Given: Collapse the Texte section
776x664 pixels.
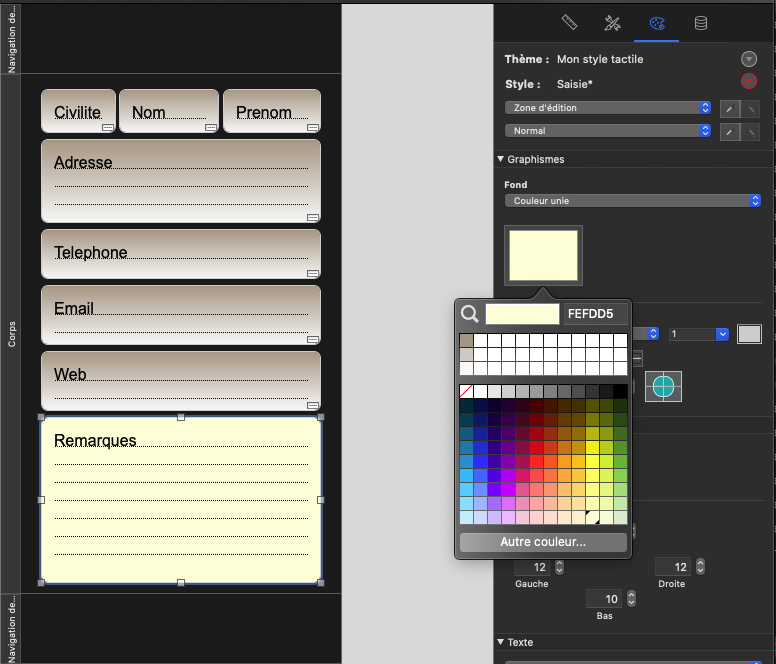Looking at the screenshot, I should [501, 643].
